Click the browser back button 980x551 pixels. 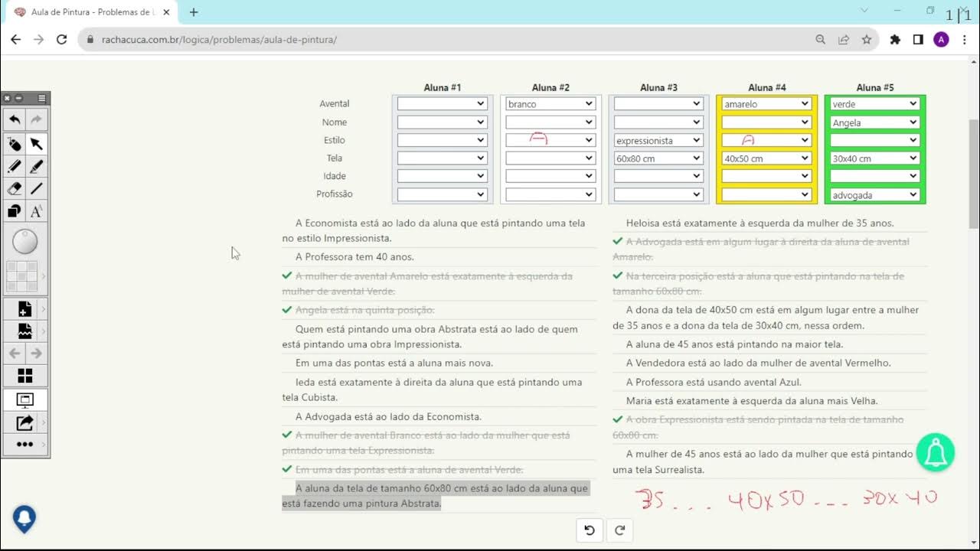pos(15,40)
